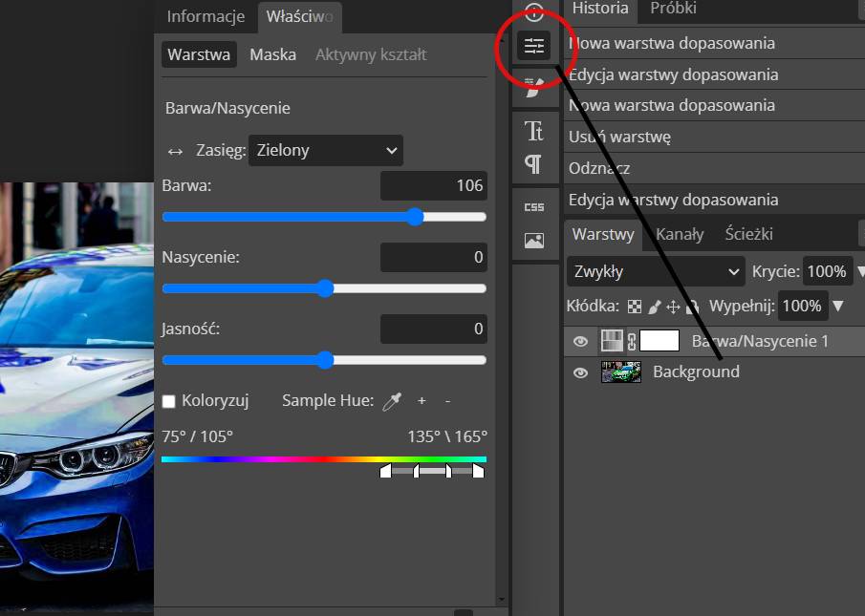
Task: Open the Zasięg Zielony dropdown
Action: click(326, 151)
